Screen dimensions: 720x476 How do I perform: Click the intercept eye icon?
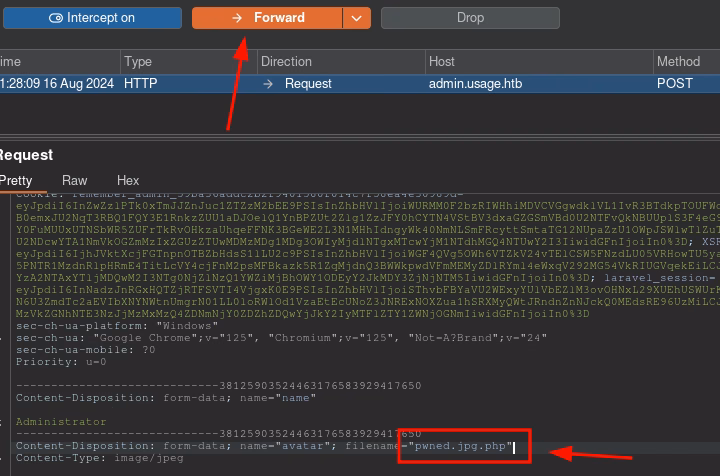56,18
